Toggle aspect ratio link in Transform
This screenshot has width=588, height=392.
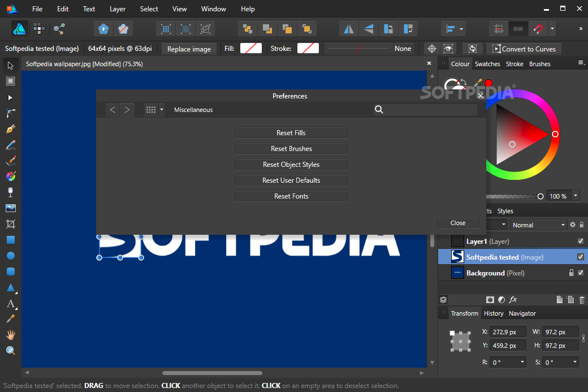[x=583, y=338]
